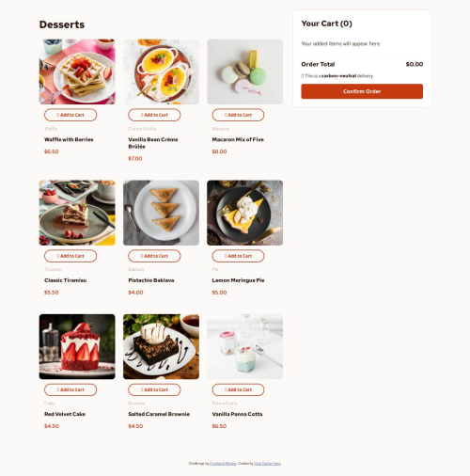The image size is (470, 476).
Task: Select the crème brûlée photo
Action: 161,71
